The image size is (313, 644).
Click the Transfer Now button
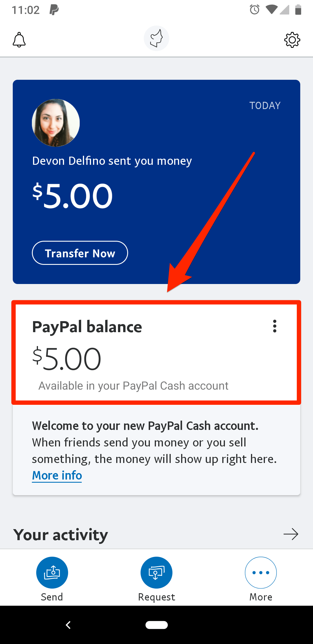tap(80, 253)
